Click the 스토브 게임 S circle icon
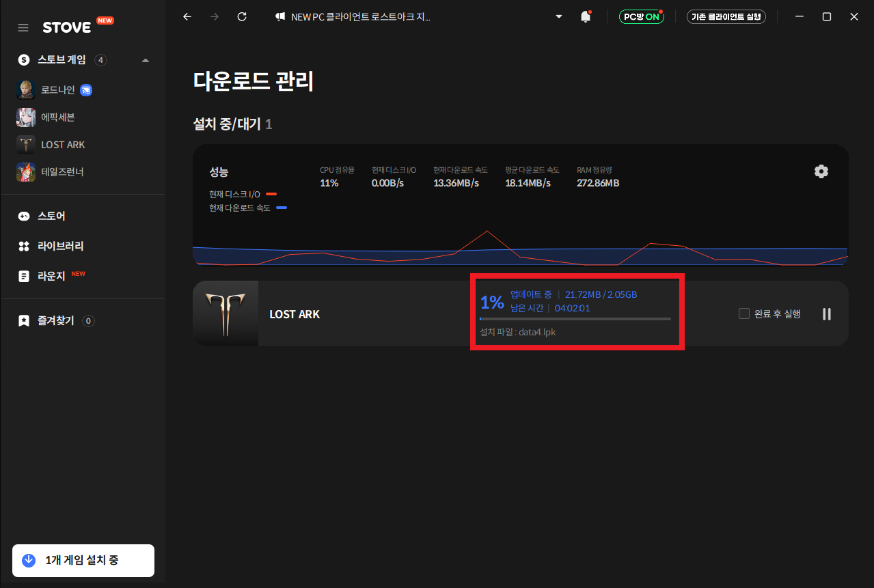 click(x=24, y=60)
